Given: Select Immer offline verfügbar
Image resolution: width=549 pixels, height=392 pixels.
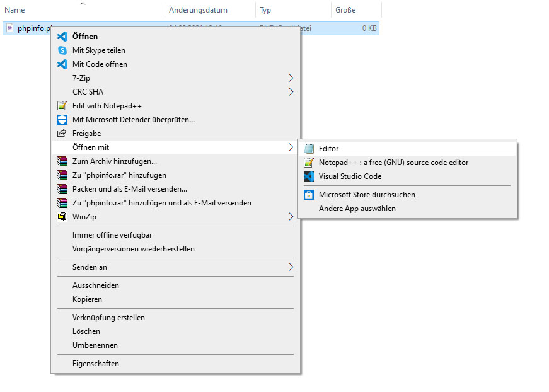Looking at the screenshot, I should point(175,235).
